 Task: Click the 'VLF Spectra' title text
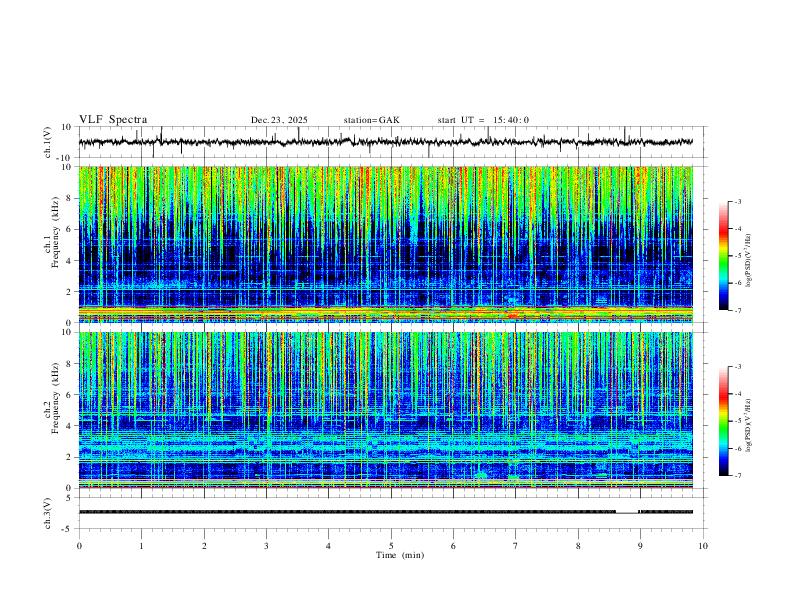click(x=113, y=120)
